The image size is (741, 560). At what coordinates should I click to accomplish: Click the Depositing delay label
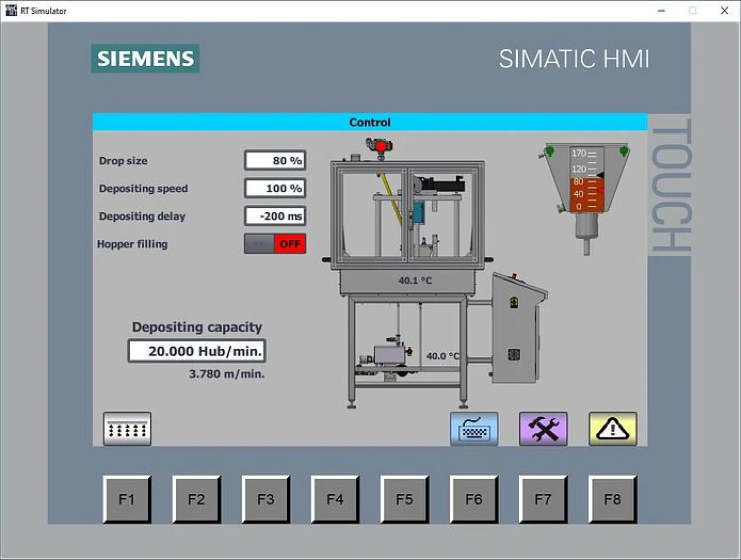(142, 216)
